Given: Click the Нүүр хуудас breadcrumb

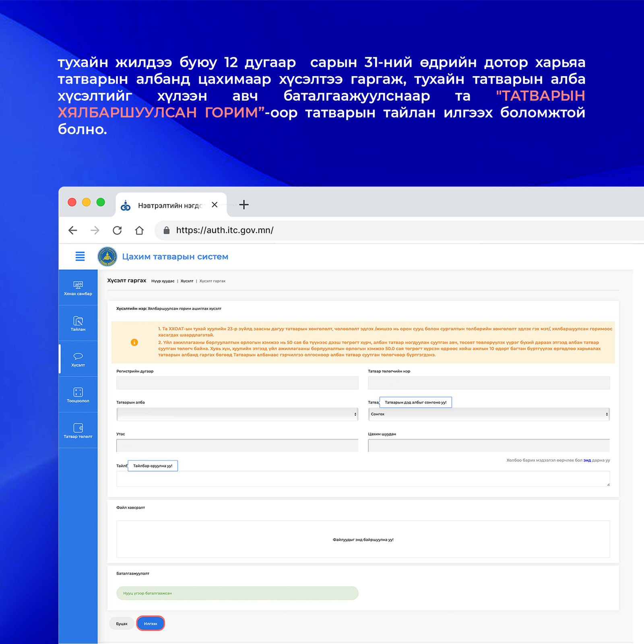Looking at the screenshot, I should [163, 281].
